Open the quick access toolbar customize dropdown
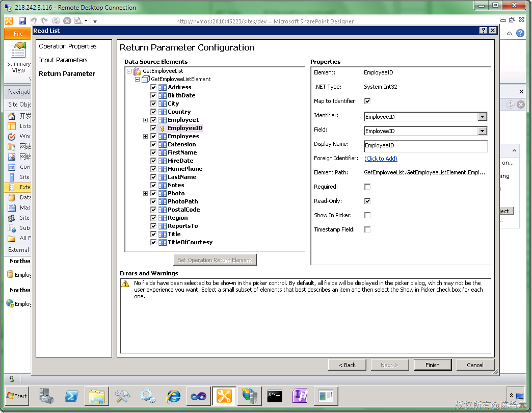532x413 pixels. (x=95, y=21)
